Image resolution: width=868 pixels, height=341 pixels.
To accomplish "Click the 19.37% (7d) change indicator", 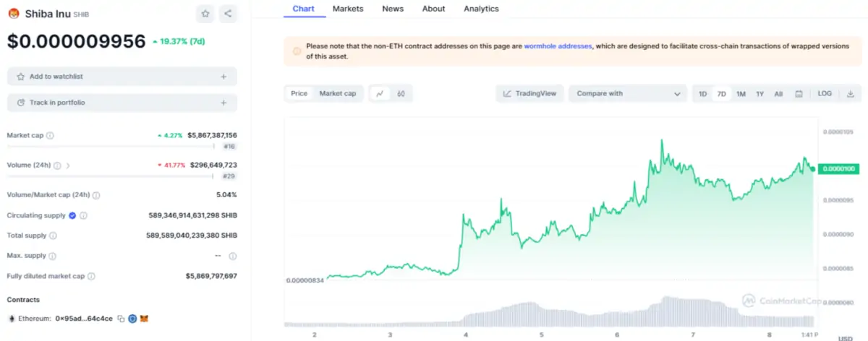I will 177,43.
